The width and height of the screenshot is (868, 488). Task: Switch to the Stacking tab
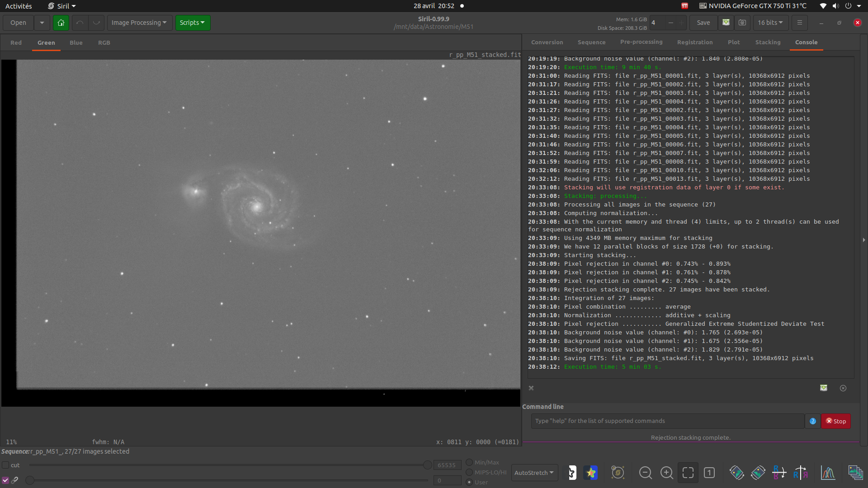click(768, 42)
